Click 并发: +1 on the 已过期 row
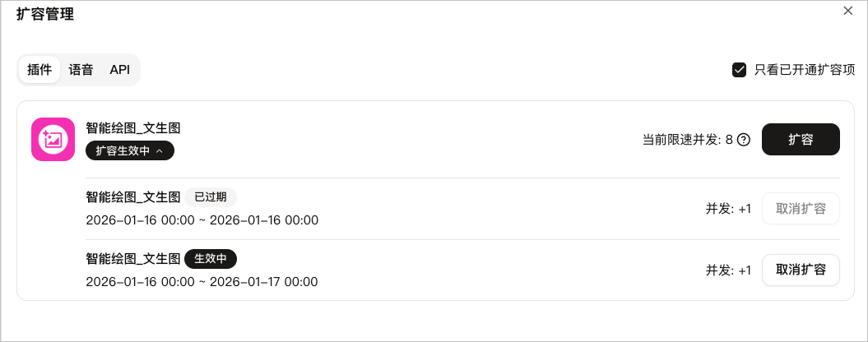 click(x=728, y=209)
